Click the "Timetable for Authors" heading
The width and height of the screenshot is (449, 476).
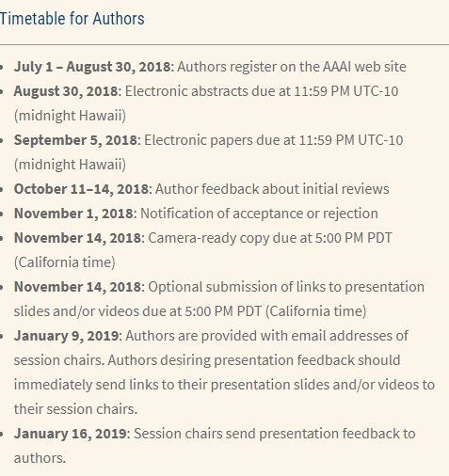pyautogui.click(x=72, y=19)
